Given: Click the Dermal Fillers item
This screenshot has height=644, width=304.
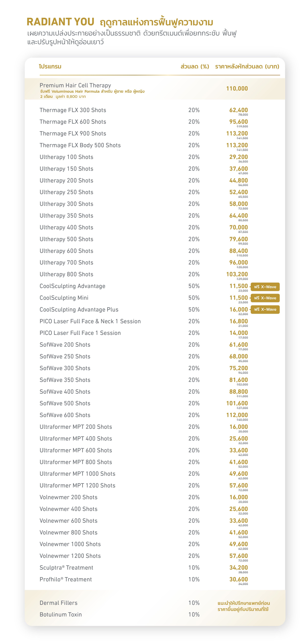Looking at the screenshot, I should point(58,603).
